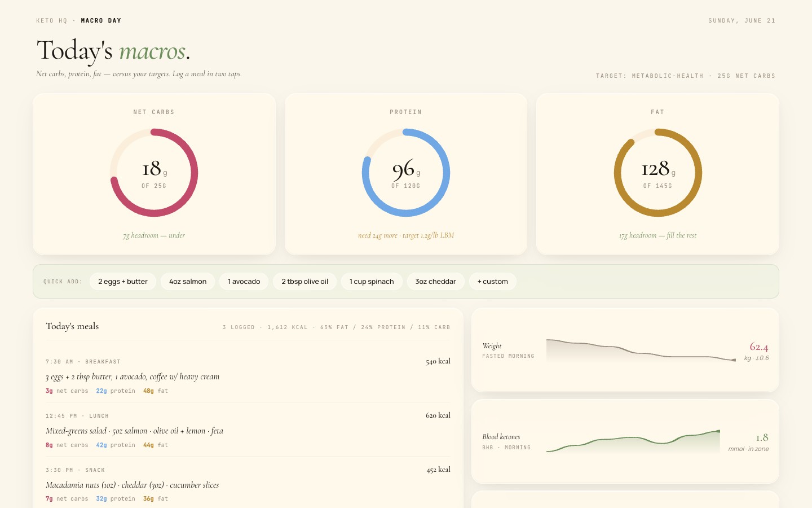812x508 pixels.
Task: Click the 'kg · ↓0.6' weight change
Action: click(x=756, y=358)
